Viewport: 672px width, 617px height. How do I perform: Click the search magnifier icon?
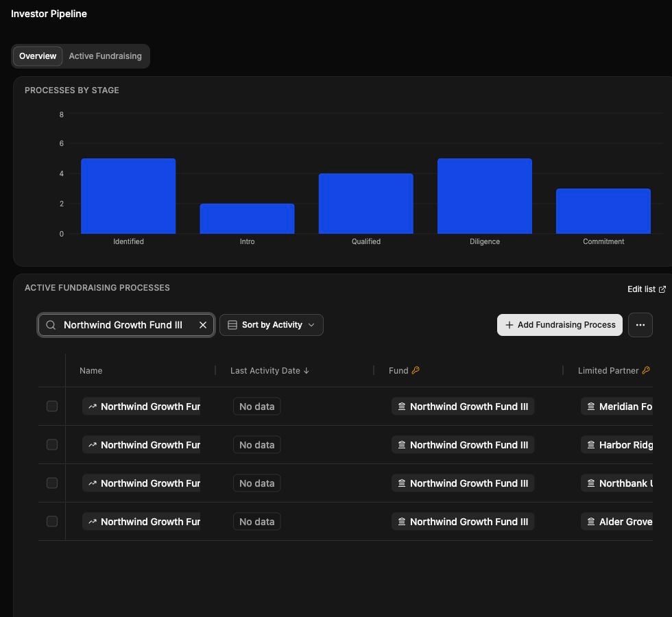pyautogui.click(x=51, y=325)
